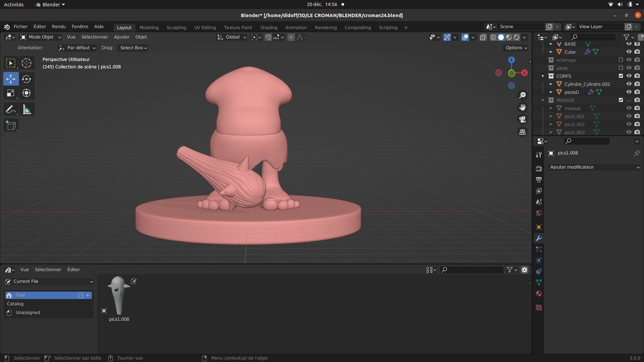Activate the Annotate pencil tool
The image size is (644, 362).
[x=11, y=109]
